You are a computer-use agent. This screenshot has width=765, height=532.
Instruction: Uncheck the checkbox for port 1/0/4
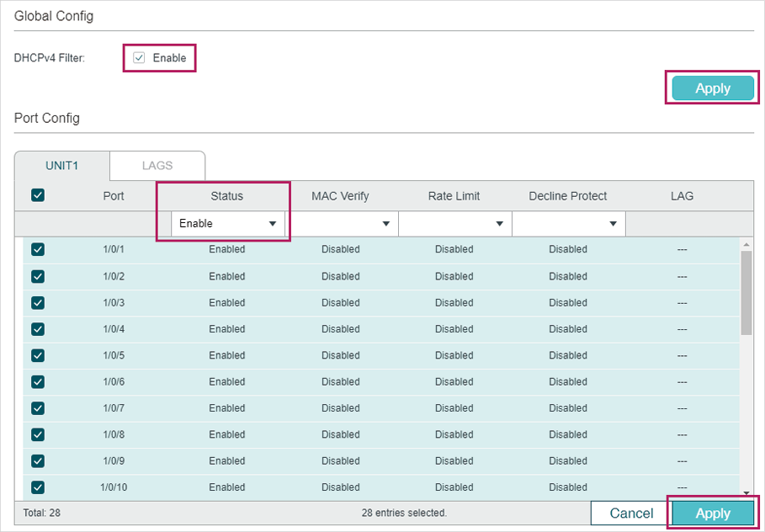38,329
